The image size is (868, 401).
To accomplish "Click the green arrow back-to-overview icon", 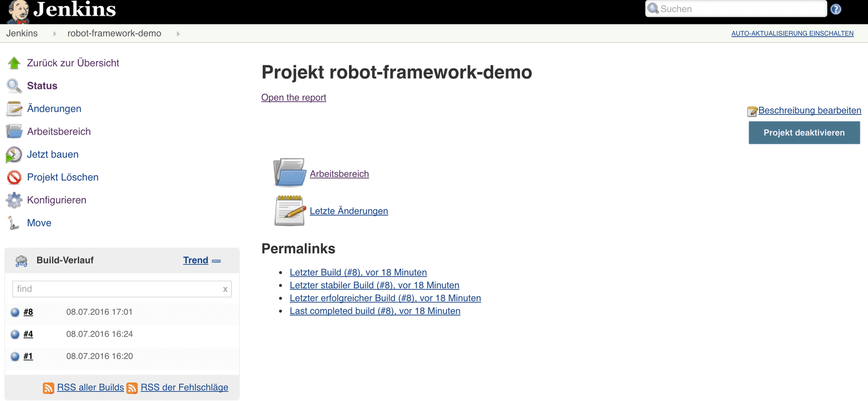I will pyautogui.click(x=14, y=63).
